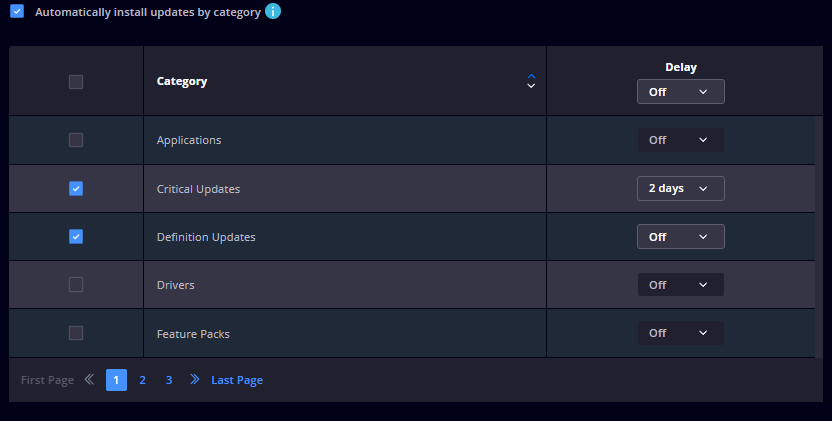Click the Last Page link
832x421 pixels.
coord(237,380)
